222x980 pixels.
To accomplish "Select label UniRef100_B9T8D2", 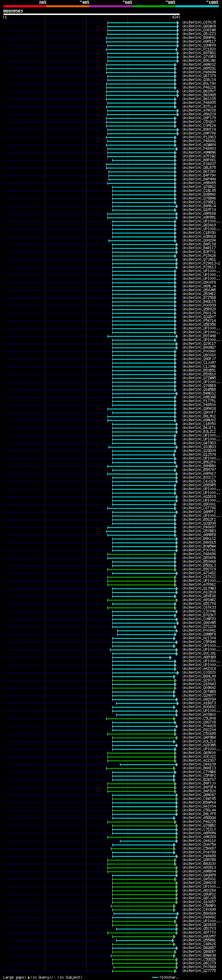I will point(199,53).
